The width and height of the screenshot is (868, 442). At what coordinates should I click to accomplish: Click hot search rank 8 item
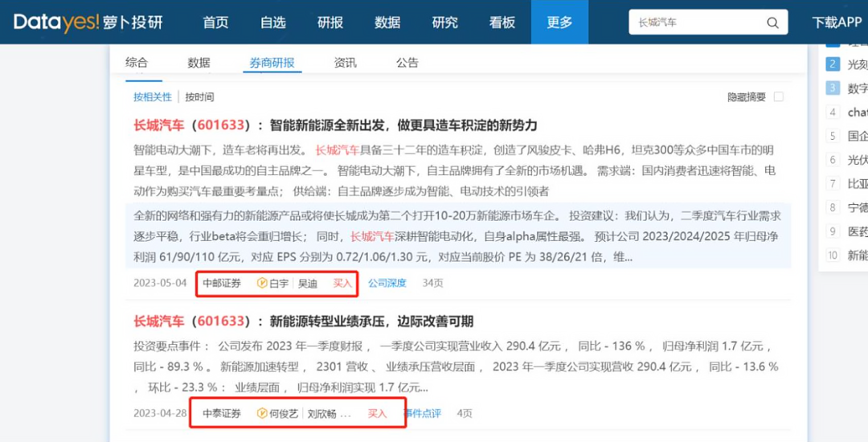pyautogui.click(x=846, y=207)
